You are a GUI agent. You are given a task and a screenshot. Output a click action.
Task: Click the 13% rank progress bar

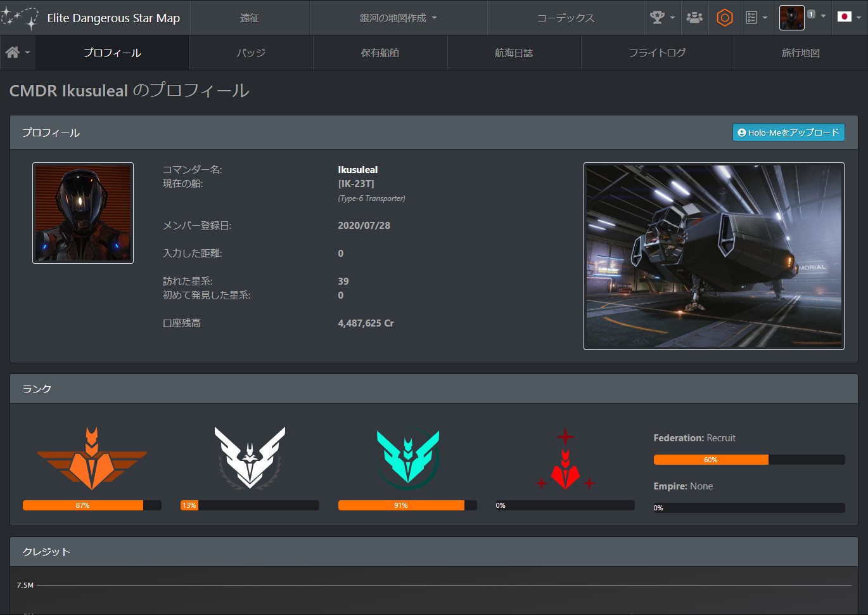pyautogui.click(x=250, y=505)
